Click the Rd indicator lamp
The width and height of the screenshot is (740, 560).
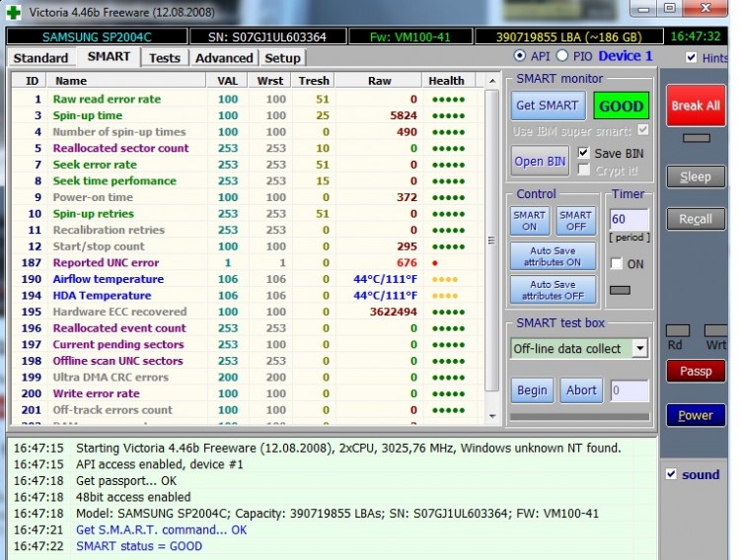coord(678,330)
